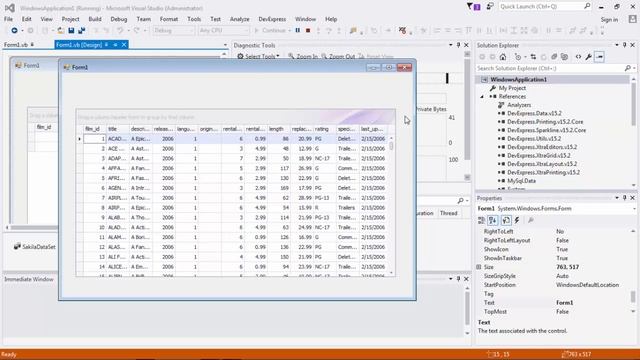Open Properties wrench in Solution Explorer
This screenshot has width=640, height=360.
[589, 57]
